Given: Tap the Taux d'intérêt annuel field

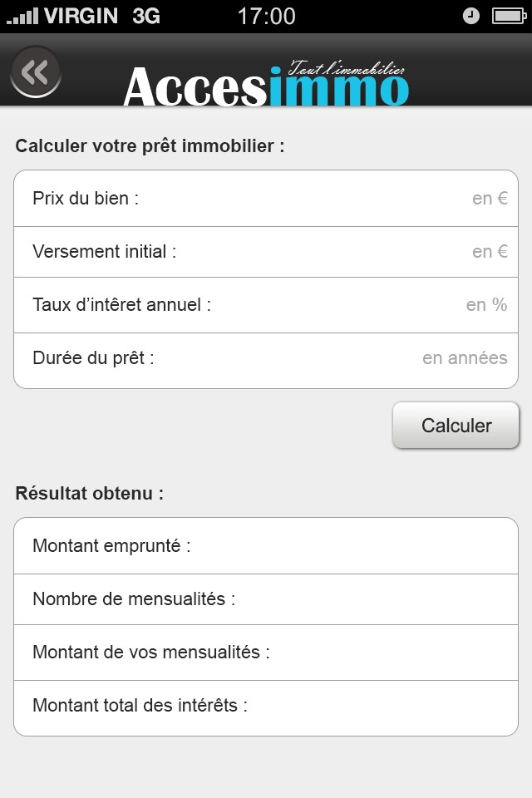Looking at the screenshot, I should pos(349,305).
